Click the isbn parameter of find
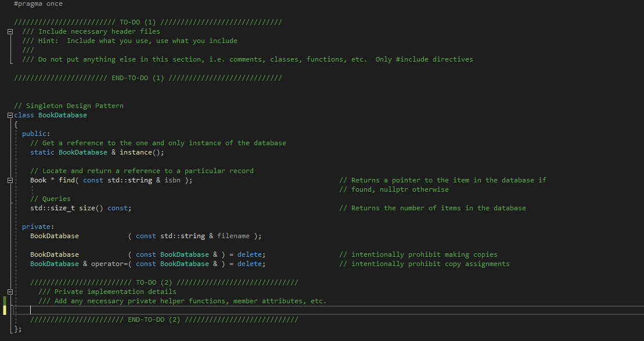This screenshot has width=644, height=341. click(x=172, y=180)
